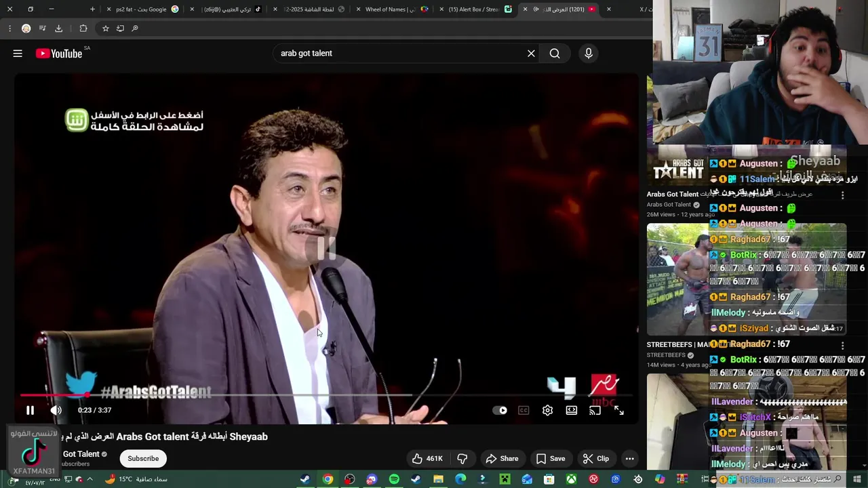
Task: Open options menu for the Arabs Got Talent recommended video
Action: point(842,195)
